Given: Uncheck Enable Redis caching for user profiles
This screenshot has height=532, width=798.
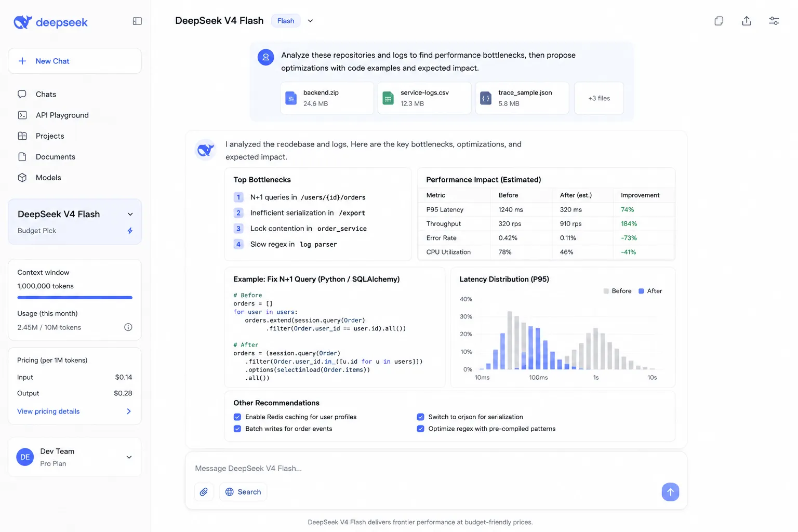Looking at the screenshot, I should (x=237, y=417).
